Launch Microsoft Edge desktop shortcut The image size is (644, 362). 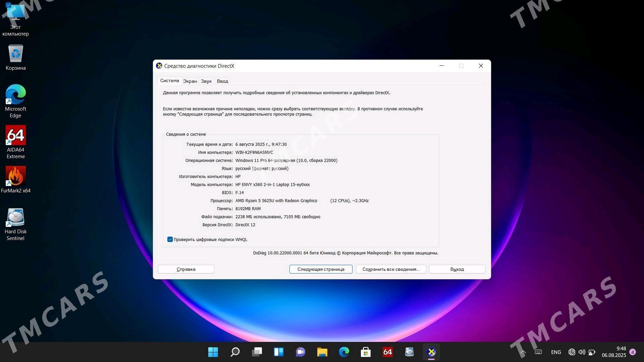(x=15, y=101)
